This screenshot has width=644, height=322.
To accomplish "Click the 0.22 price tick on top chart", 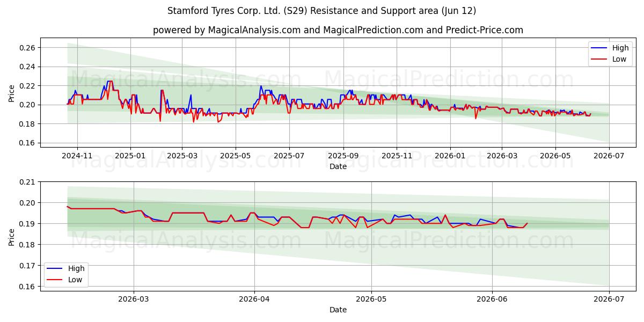I will tap(28, 86).
